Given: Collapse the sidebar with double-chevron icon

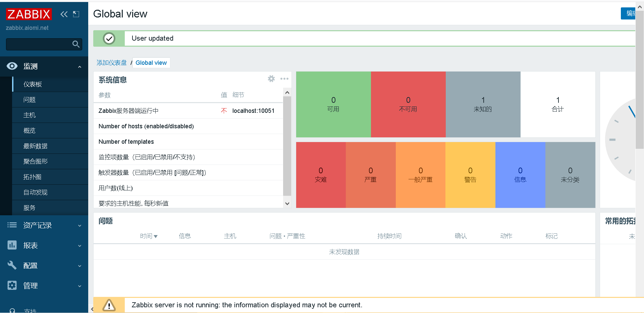Looking at the screenshot, I should click(x=64, y=14).
